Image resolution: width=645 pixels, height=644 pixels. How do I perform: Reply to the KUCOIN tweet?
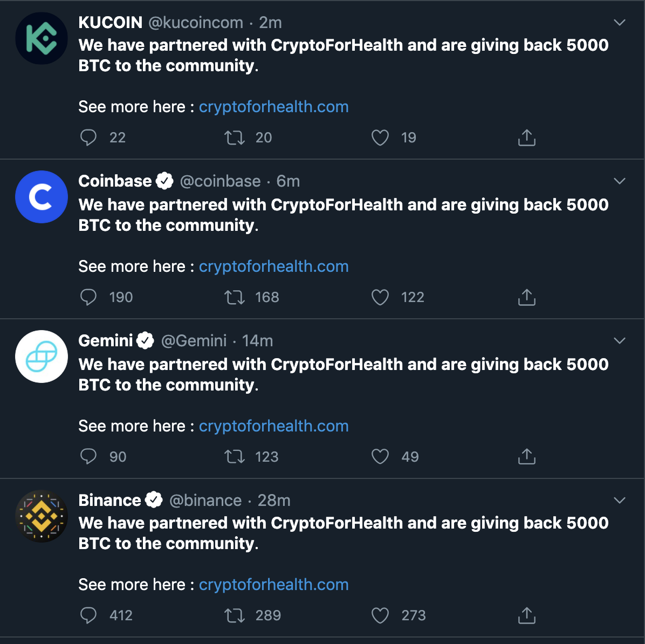88,138
